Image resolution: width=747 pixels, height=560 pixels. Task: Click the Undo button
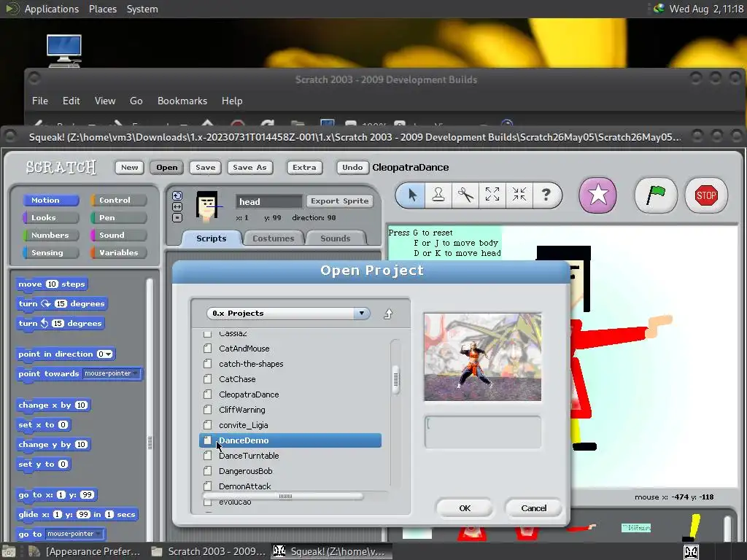click(x=352, y=167)
